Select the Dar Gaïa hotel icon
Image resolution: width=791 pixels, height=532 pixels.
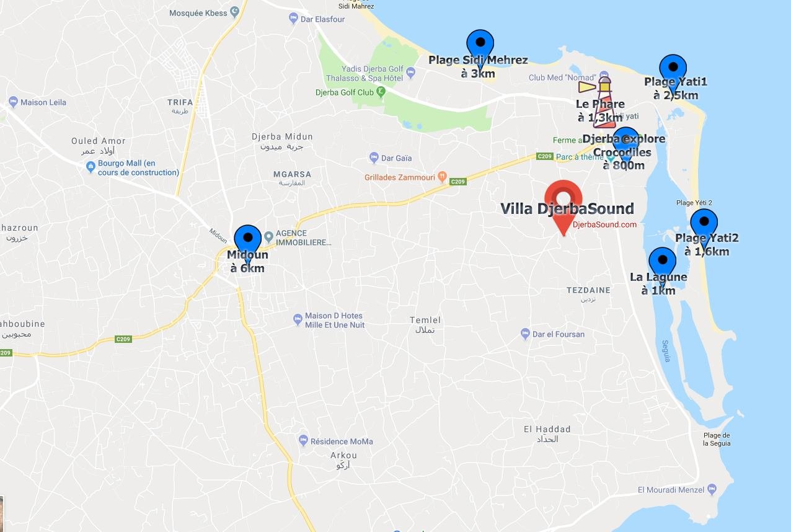pyautogui.click(x=374, y=157)
